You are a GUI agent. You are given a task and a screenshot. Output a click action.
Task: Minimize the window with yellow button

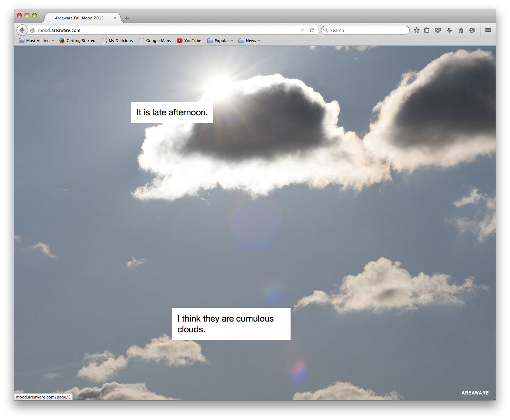pyautogui.click(x=27, y=15)
